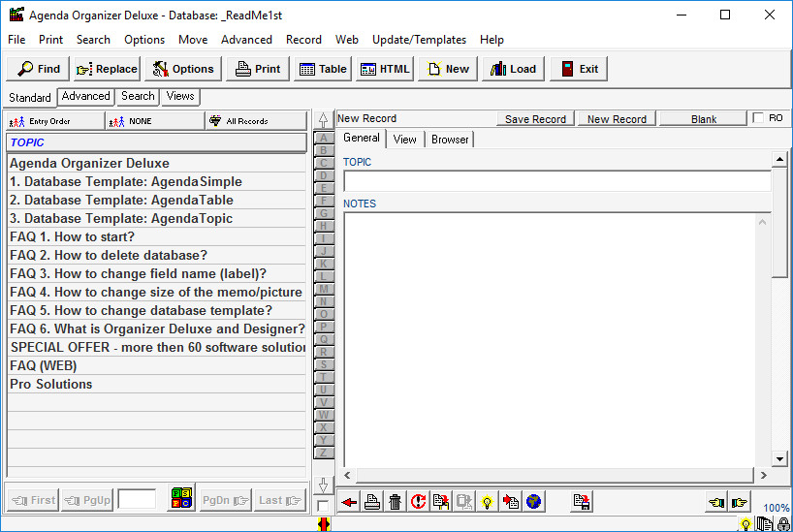Image resolution: width=793 pixels, height=532 pixels.
Task: Jump to letter M in the alphabet index
Action: click(324, 289)
